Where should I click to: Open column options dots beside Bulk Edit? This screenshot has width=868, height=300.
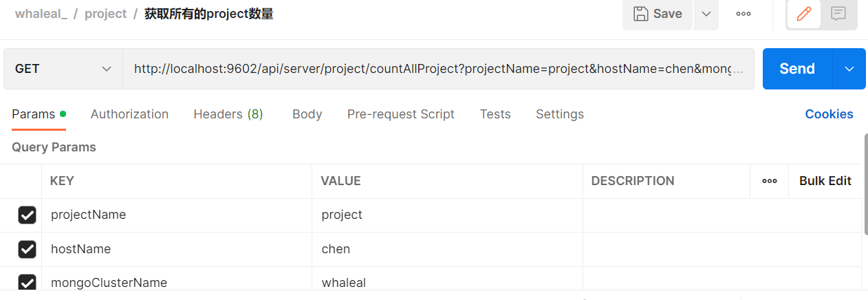[770, 181]
